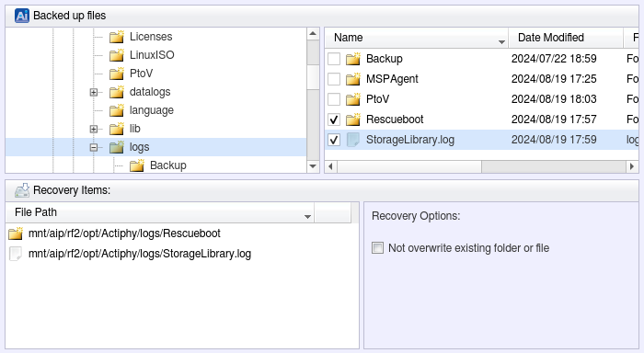Select the Backup child under logs
644x353 pixels.
(x=168, y=165)
